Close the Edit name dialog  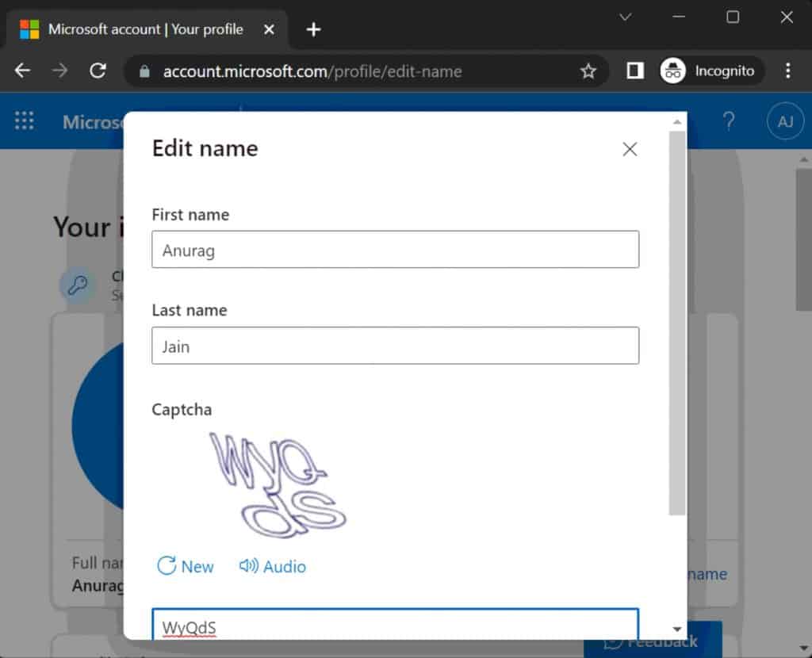tap(630, 149)
